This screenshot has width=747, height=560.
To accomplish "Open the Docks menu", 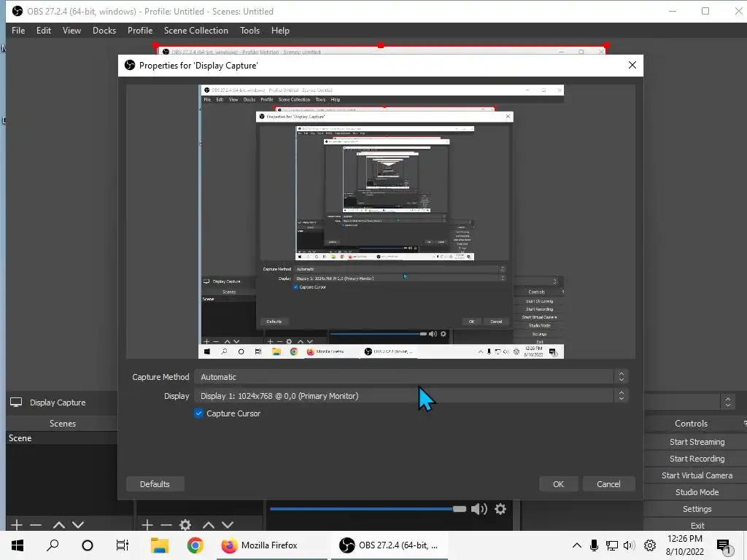I will pyautogui.click(x=104, y=31).
